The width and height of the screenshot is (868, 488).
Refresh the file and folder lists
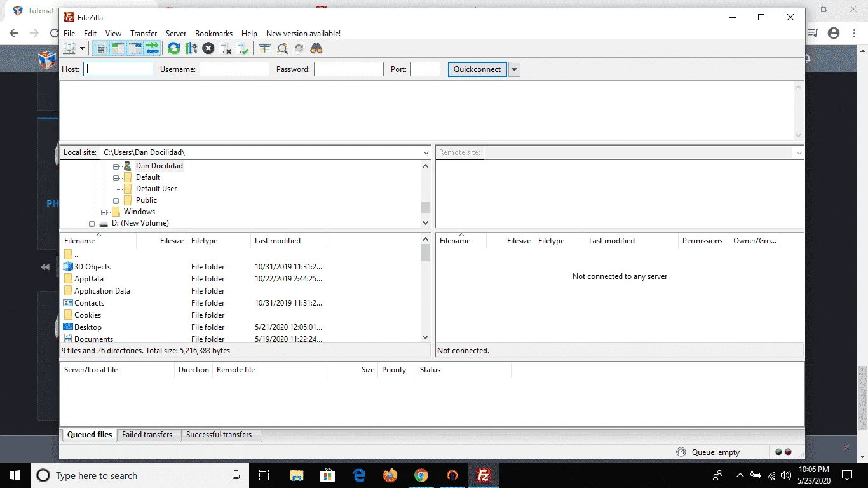tap(173, 48)
